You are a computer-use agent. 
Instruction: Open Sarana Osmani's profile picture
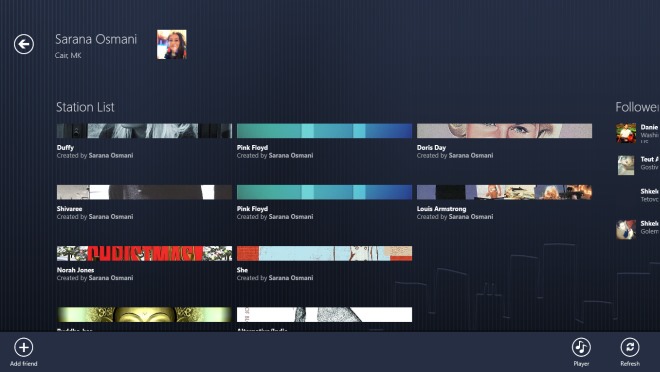[x=172, y=44]
